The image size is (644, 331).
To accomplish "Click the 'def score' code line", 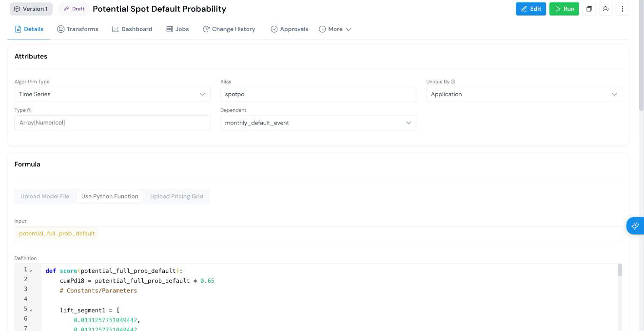I will tap(114, 271).
